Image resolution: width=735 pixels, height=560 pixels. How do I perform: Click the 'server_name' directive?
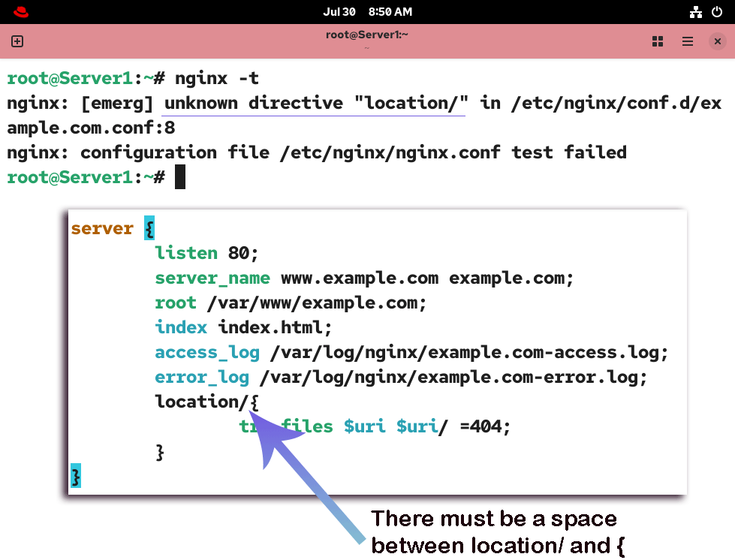pyautogui.click(x=212, y=278)
